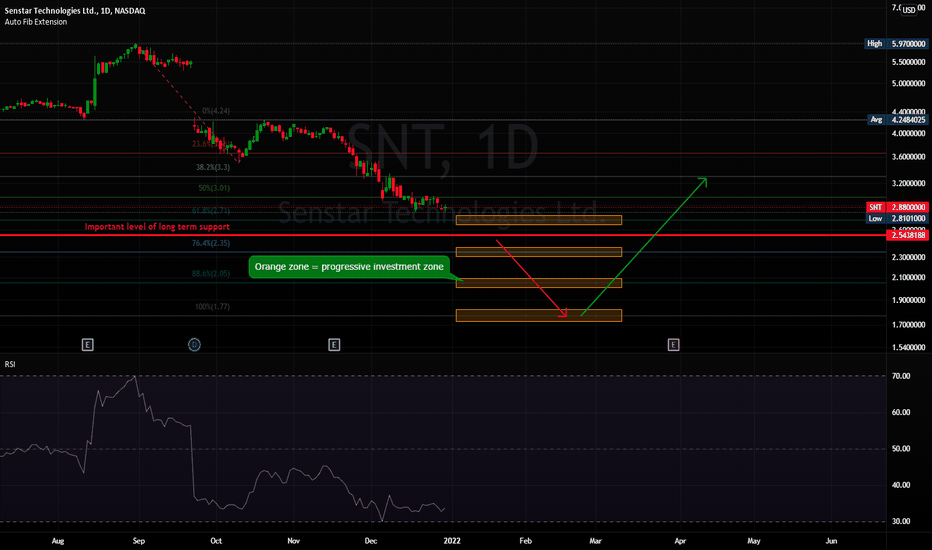Click the red 2.5438188 support price label
Viewport: 932px width, 550px height.
point(907,235)
